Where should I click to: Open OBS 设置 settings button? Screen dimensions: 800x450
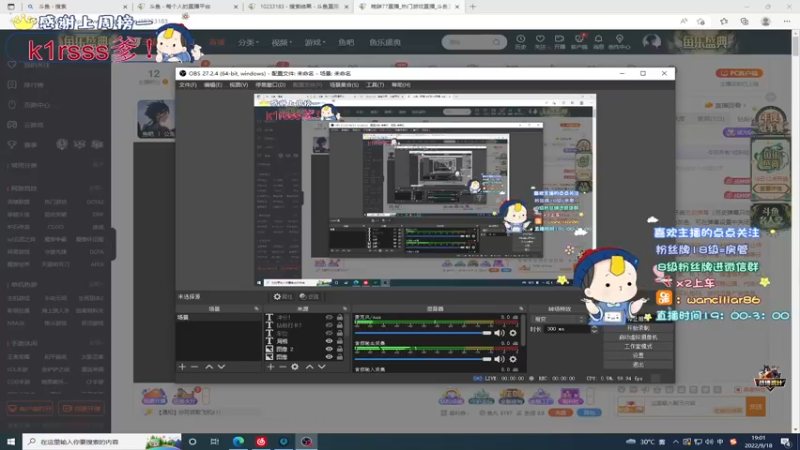click(x=638, y=356)
